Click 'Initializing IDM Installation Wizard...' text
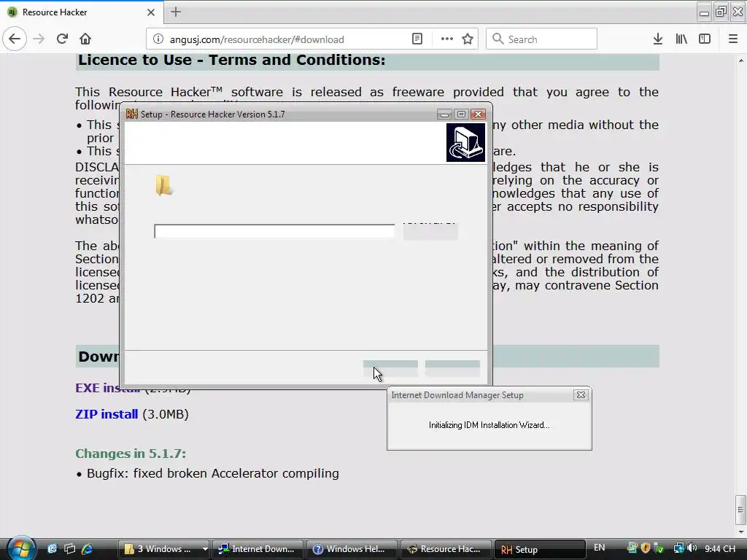Screen dimensions: 747x560 click(x=489, y=425)
